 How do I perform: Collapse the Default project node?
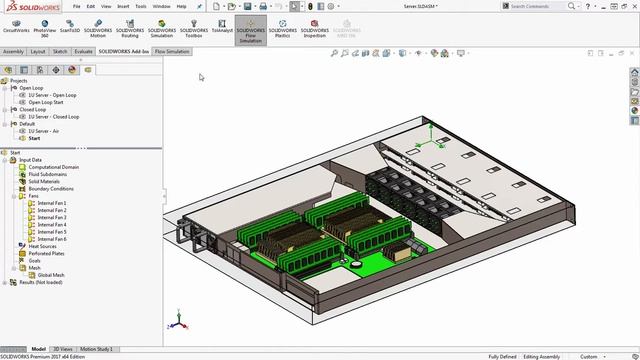tap(5, 124)
